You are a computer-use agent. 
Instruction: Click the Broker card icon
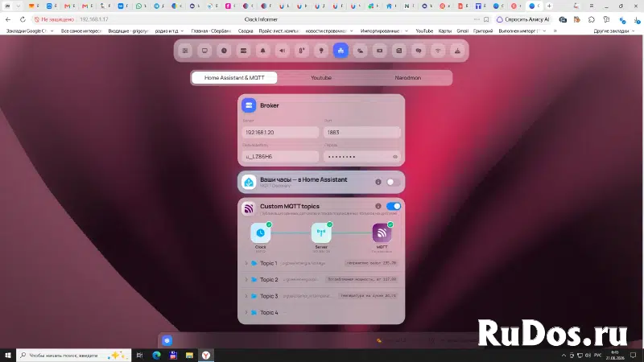pyautogui.click(x=249, y=105)
